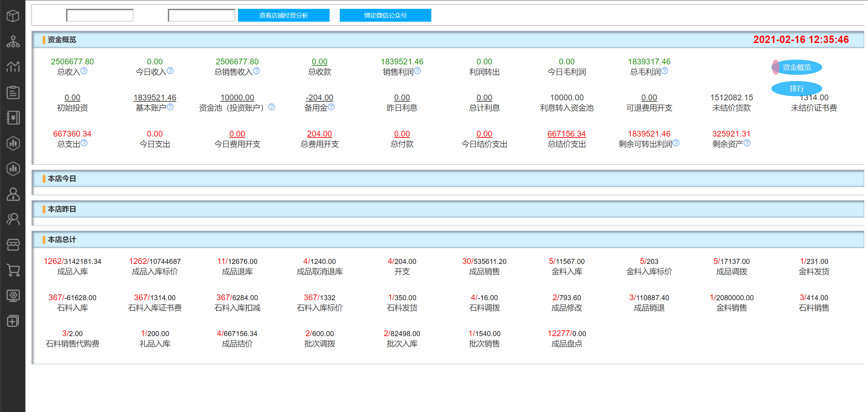This screenshot has width=868, height=412.
Task: Focus the second empty input field
Action: 202,15
